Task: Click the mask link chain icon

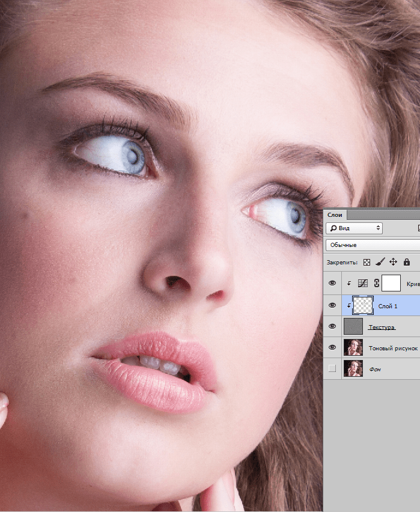Action: (377, 284)
